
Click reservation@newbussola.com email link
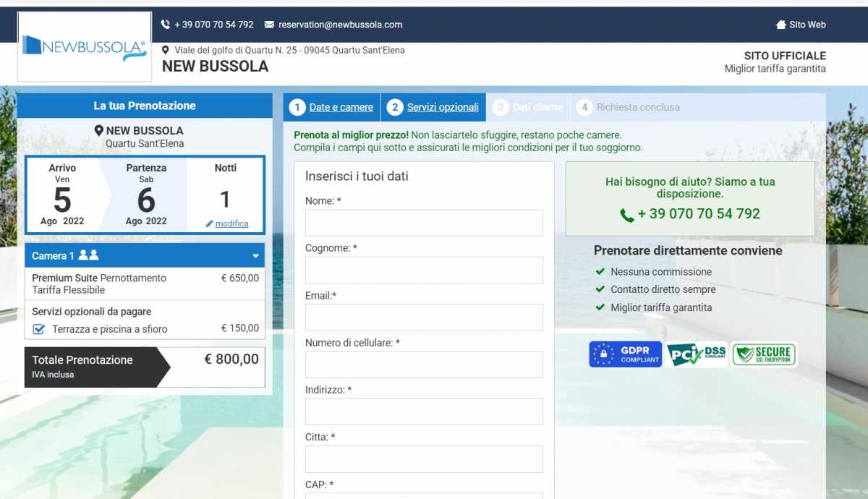[340, 25]
